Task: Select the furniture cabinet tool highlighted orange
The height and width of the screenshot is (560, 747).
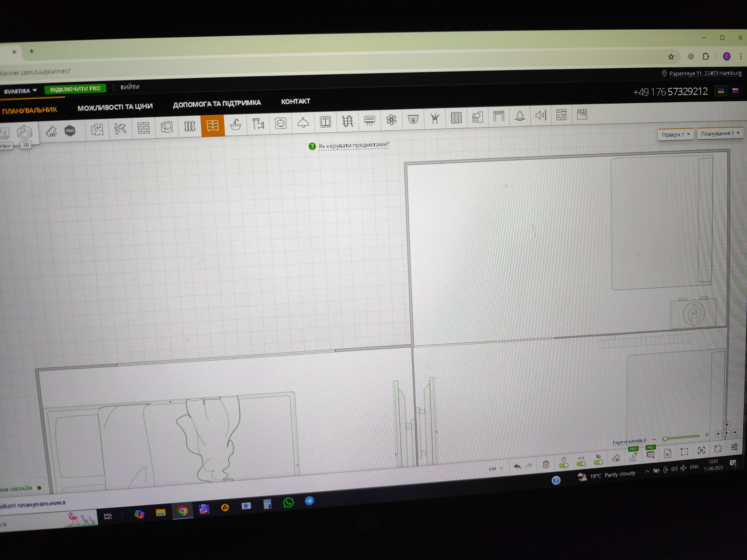Action: [x=213, y=126]
